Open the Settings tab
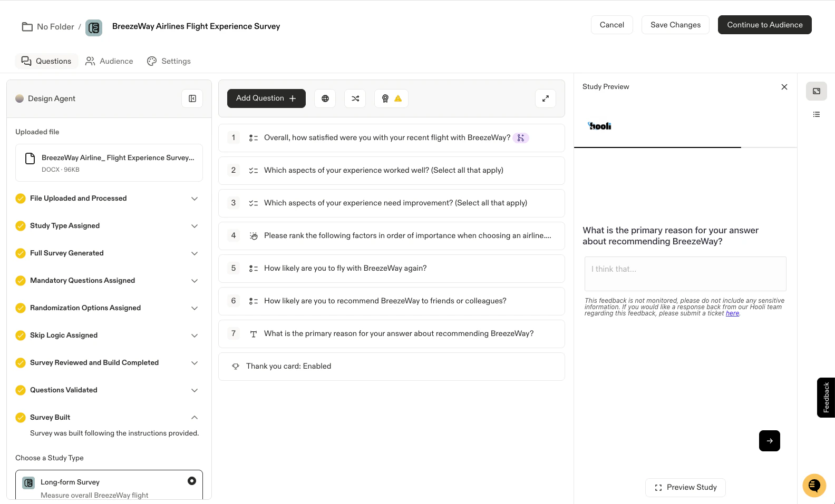 [x=169, y=61]
